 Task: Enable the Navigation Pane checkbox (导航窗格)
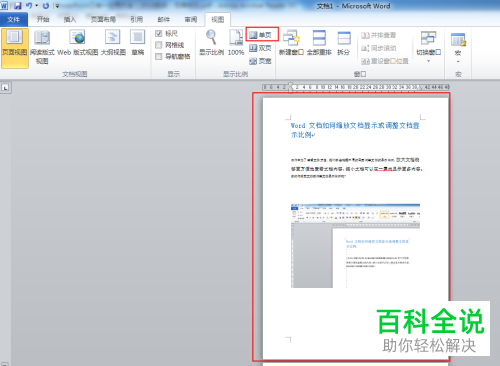pyautogui.click(x=159, y=56)
